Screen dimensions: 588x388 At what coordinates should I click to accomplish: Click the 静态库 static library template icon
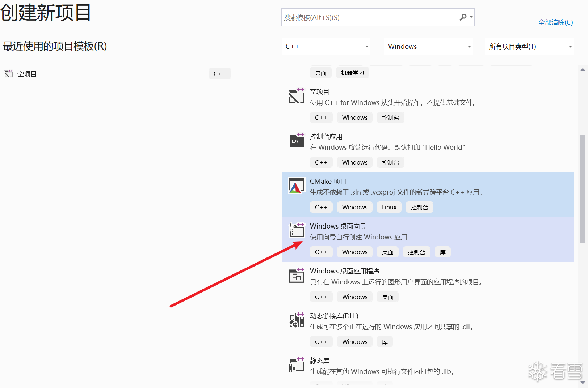click(x=297, y=365)
